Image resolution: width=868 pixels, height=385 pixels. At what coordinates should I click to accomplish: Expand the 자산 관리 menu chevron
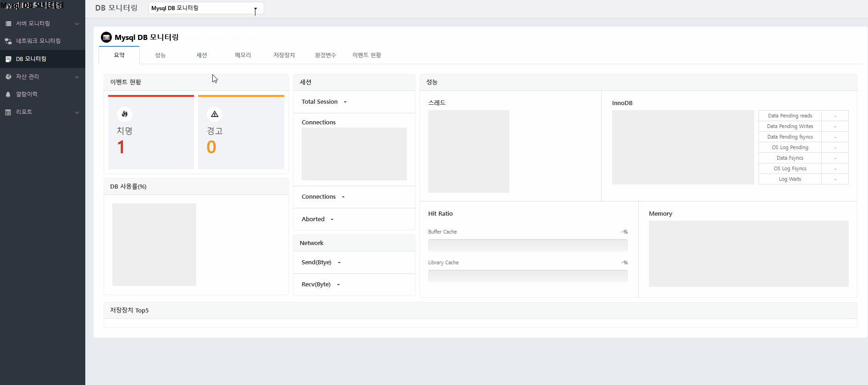pyautogui.click(x=77, y=77)
